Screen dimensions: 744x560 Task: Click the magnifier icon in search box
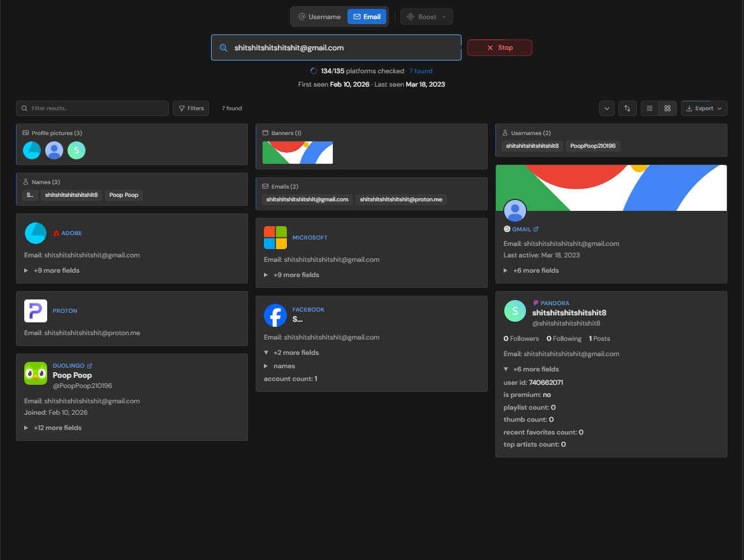[224, 48]
